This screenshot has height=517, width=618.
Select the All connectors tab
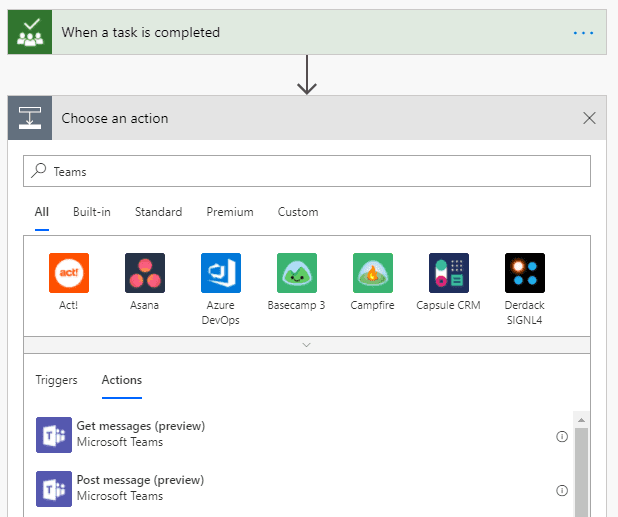point(42,212)
